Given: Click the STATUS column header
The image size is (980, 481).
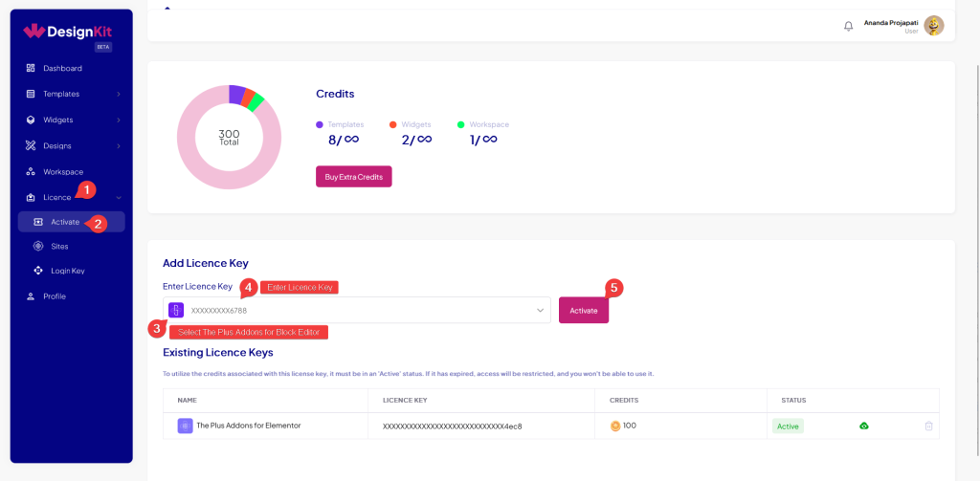Looking at the screenshot, I should (793, 401).
